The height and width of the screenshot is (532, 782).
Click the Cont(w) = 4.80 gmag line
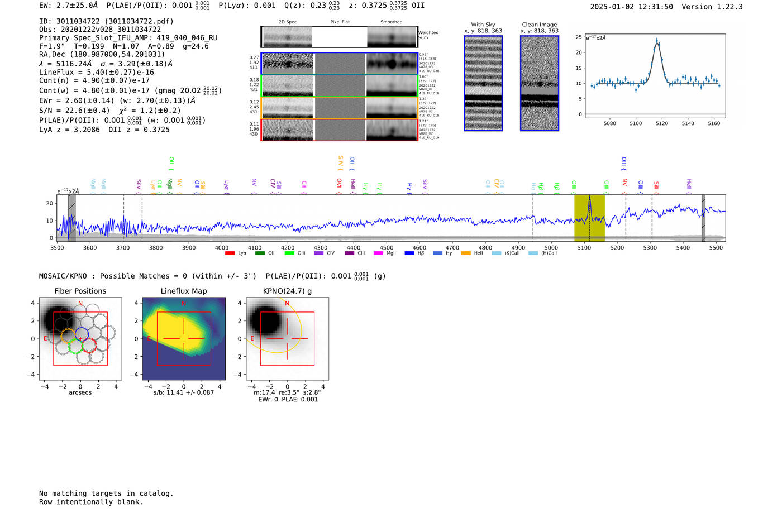[130, 90]
